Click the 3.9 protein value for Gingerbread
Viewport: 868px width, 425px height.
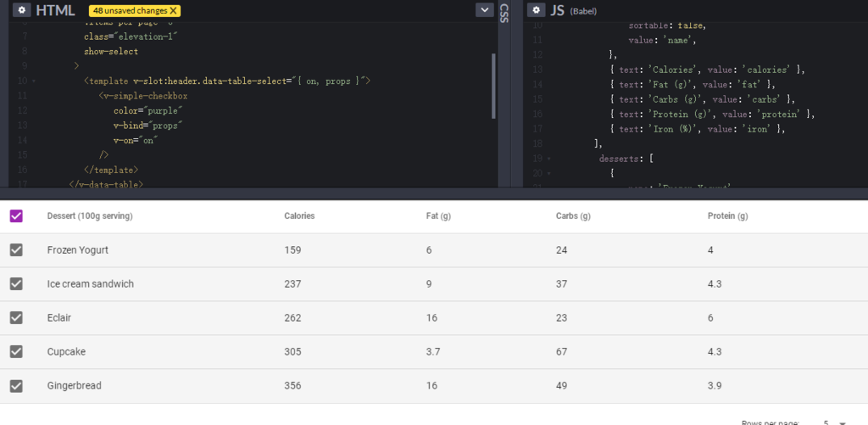pos(715,386)
